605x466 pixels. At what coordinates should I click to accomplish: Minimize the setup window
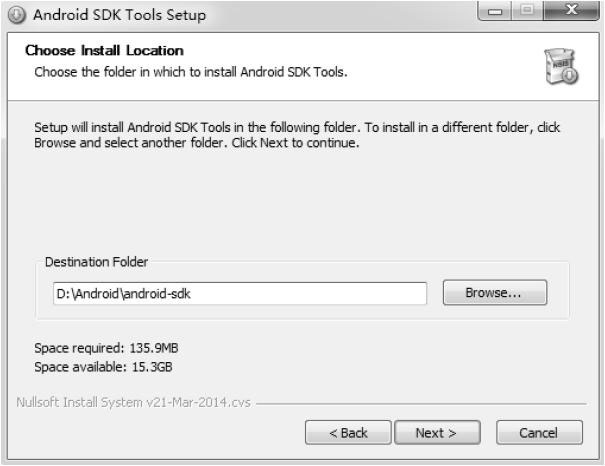[495, 14]
